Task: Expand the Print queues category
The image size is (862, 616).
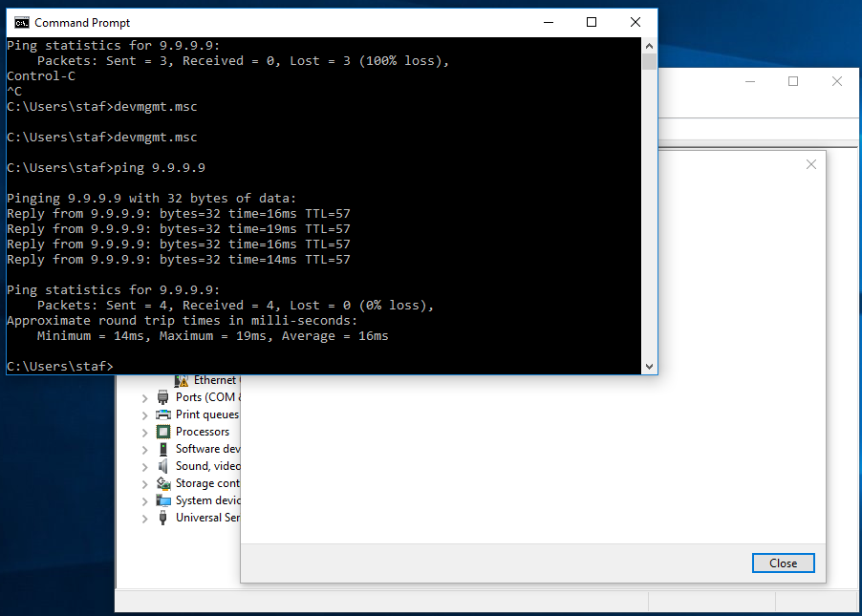Action: [x=145, y=414]
